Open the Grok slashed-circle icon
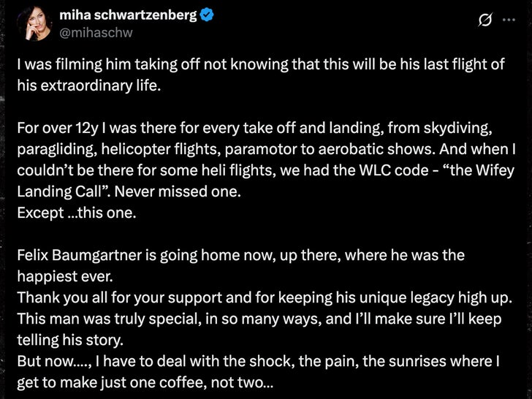The height and width of the screenshot is (399, 532). coord(482,22)
